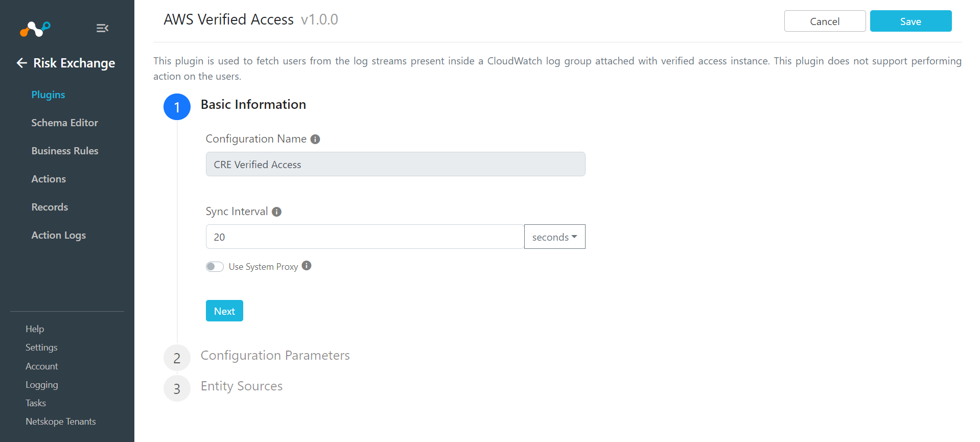
Task: Click the Next button
Action: [x=224, y=311]
